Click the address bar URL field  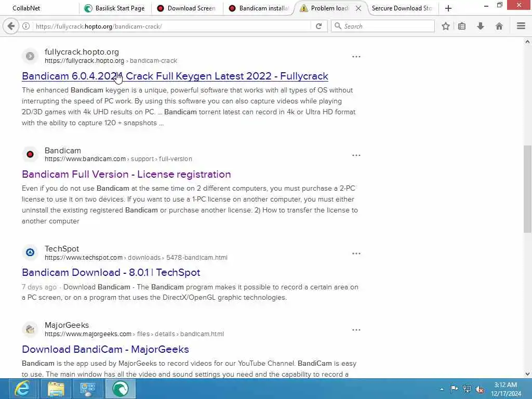click(x=171, y=26)
